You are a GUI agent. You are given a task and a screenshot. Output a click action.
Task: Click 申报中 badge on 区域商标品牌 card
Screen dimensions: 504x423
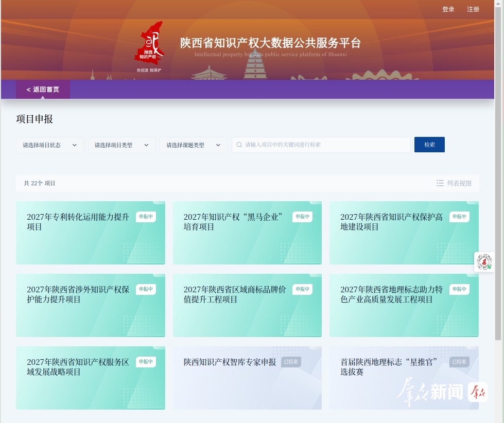click(303, 289)
